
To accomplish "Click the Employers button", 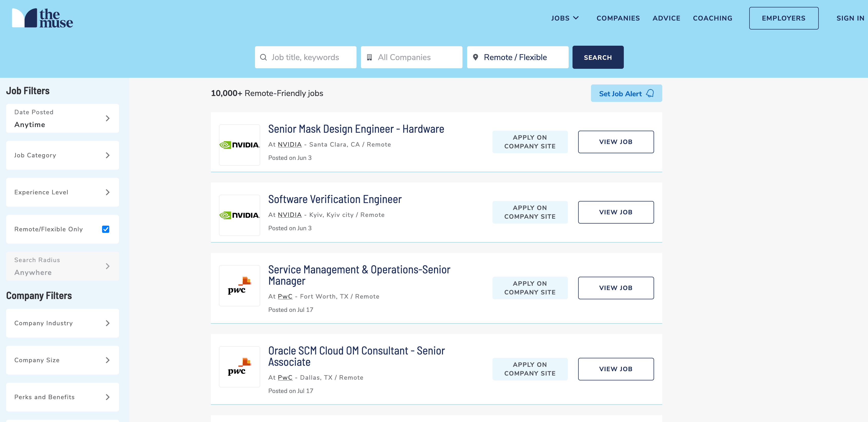I will click(784, 18).
